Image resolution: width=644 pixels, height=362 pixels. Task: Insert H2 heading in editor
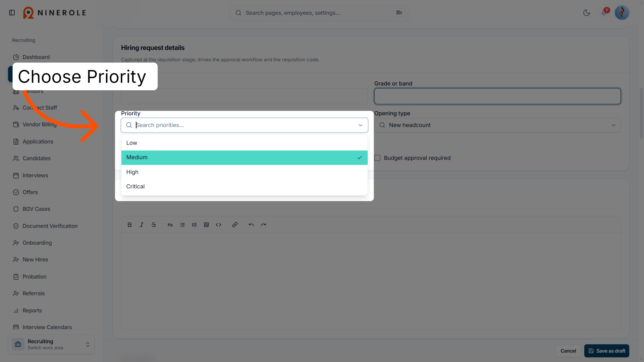pos(170,225)
